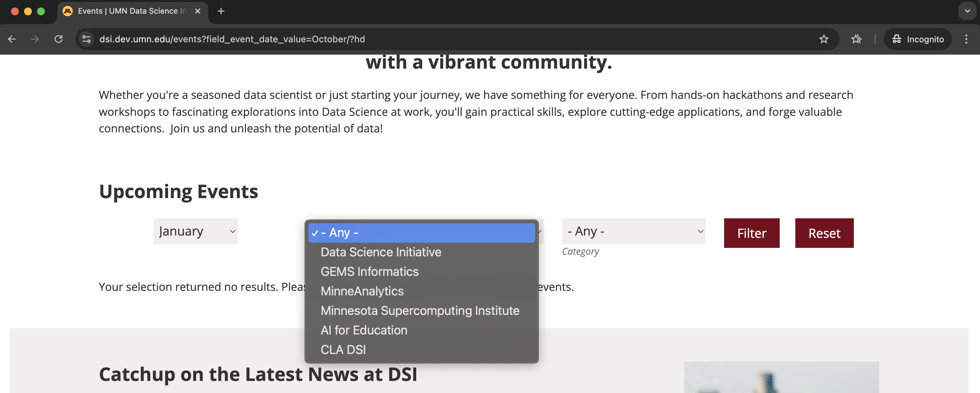Screen dimensions: 980x393
Task: Bookmark this page with the star icon
Action: point(824,39)
